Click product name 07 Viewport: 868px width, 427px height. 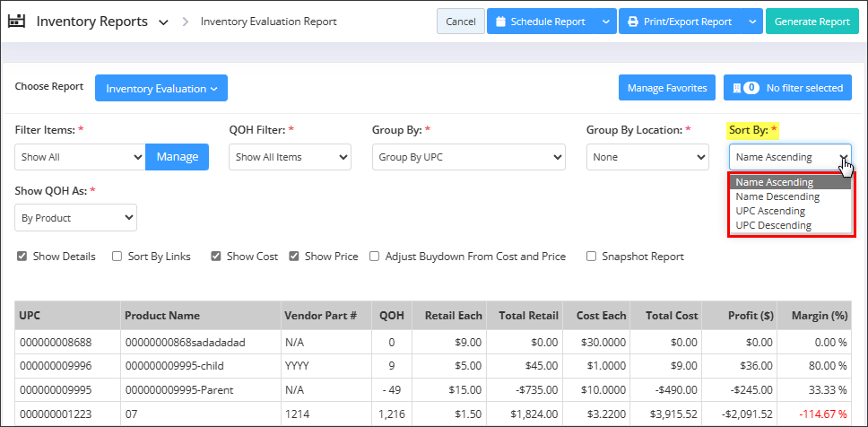tap(131, 414)
